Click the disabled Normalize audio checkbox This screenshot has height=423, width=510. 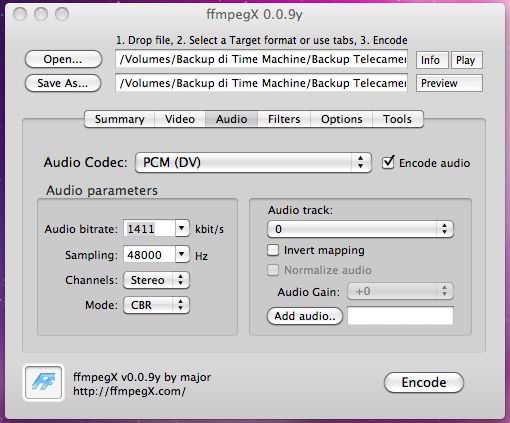click(x=273, y=270)
